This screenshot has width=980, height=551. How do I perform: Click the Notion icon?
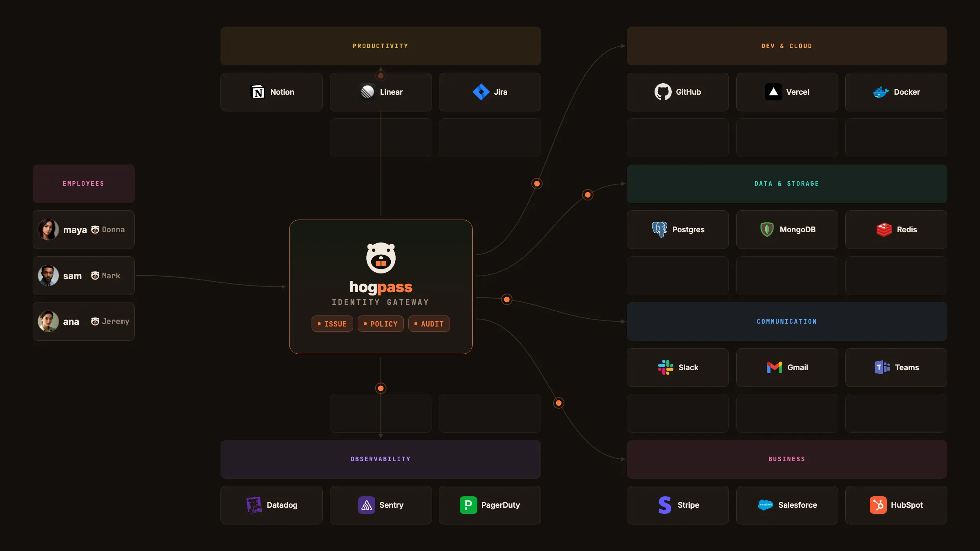257,92
